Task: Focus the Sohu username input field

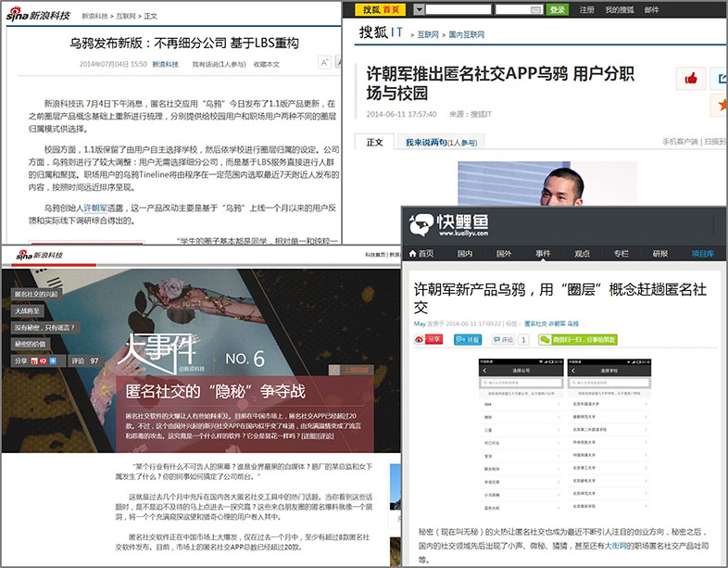Action: click(x=458, y=9)
